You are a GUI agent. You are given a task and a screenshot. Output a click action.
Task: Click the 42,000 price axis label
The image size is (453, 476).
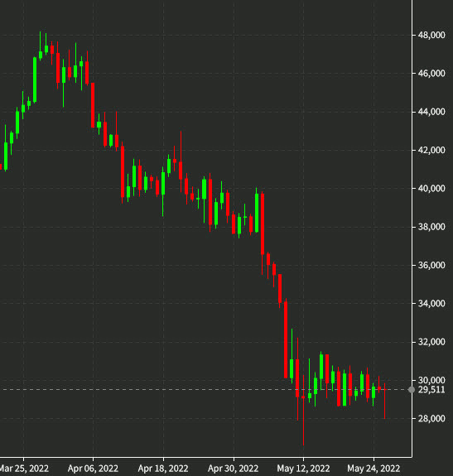tap(431, 151)
